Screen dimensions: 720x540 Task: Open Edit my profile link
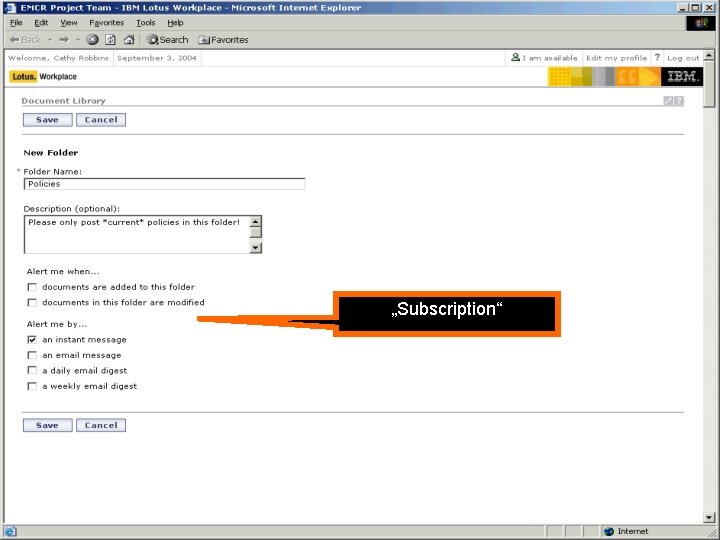[x=616, y=58]
